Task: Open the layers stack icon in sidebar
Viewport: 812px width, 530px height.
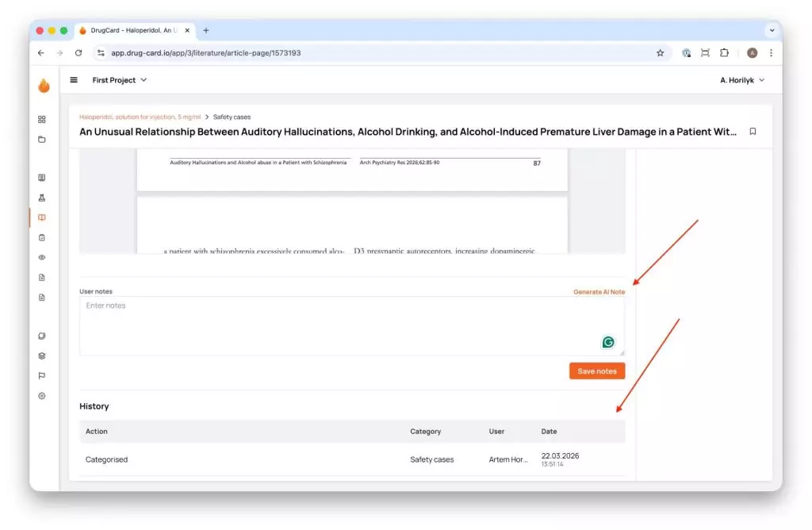Action: pos(42,356)
